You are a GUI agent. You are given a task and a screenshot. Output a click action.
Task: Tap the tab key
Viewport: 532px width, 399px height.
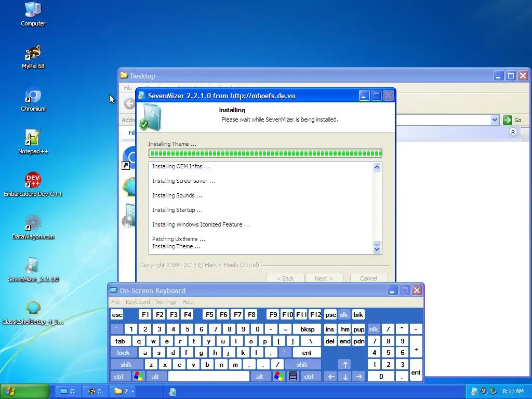point(120,341)
